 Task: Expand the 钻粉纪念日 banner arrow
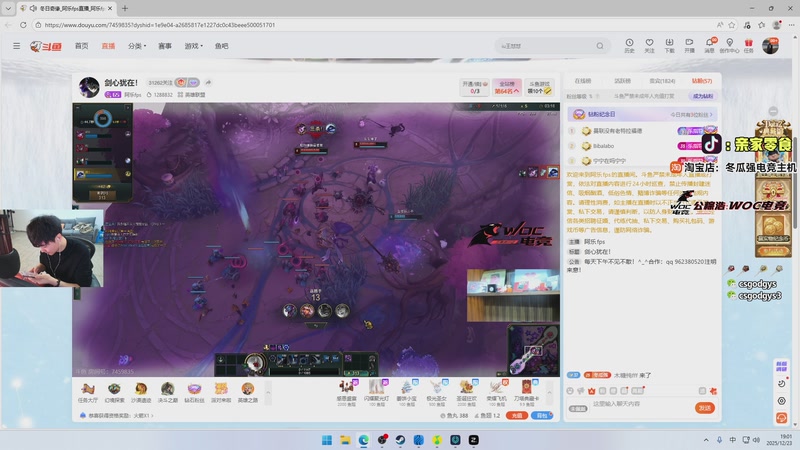click(x=711, y=114)
